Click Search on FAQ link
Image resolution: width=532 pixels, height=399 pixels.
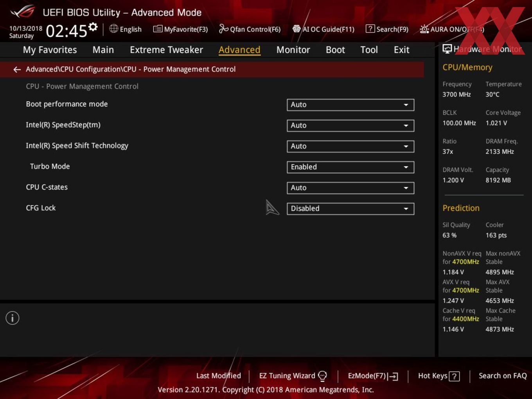503,376
